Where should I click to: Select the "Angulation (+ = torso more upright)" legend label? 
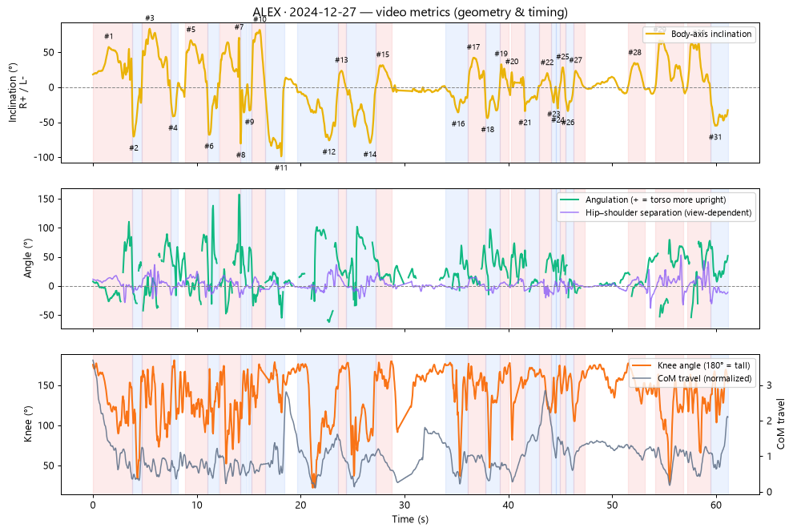[x=655, y=199]
